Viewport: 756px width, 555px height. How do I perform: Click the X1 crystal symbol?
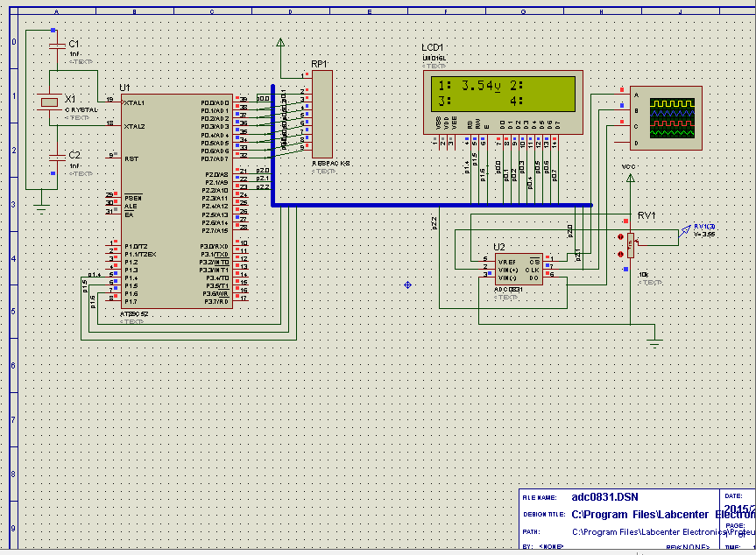point(49,102)
